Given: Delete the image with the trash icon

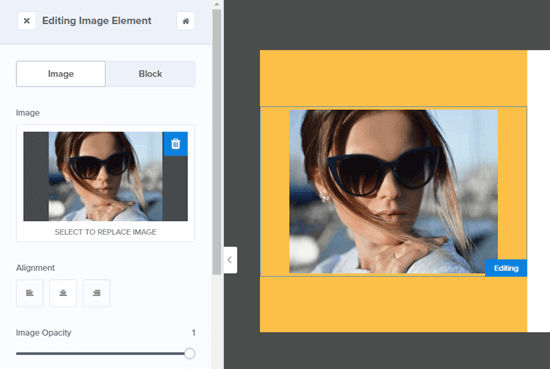Looking at the screenshot, I should click(176, 144).
